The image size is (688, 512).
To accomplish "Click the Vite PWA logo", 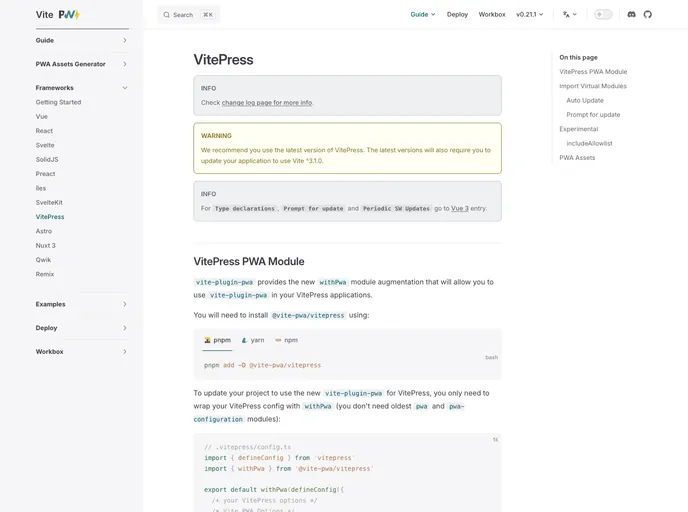I will [x=57, y=14].
